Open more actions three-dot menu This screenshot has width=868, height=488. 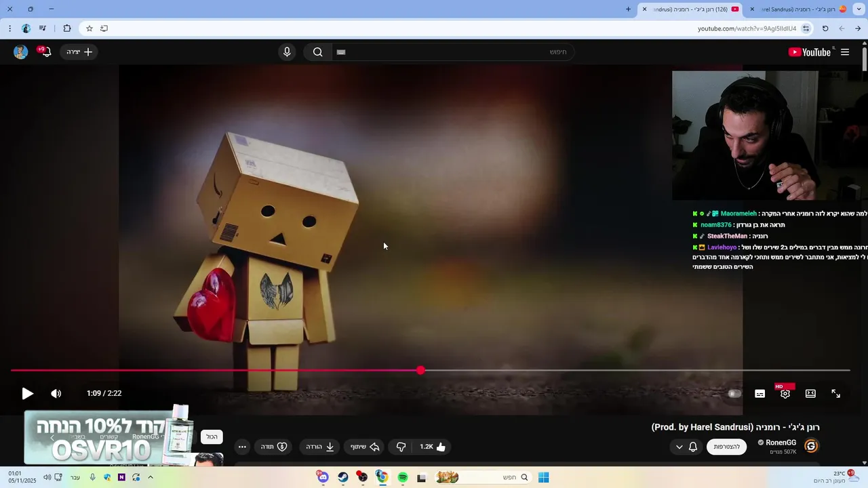(242, 447)
